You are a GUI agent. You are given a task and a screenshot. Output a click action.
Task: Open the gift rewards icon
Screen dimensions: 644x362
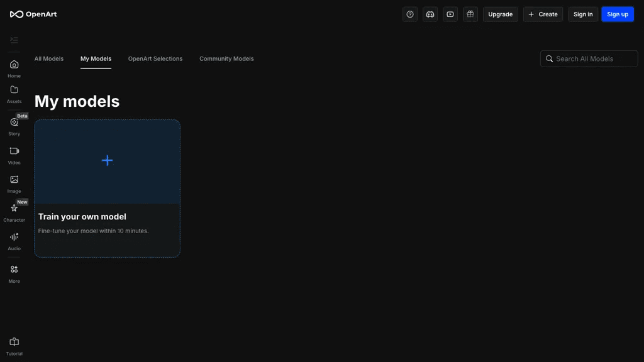(470, 14)
